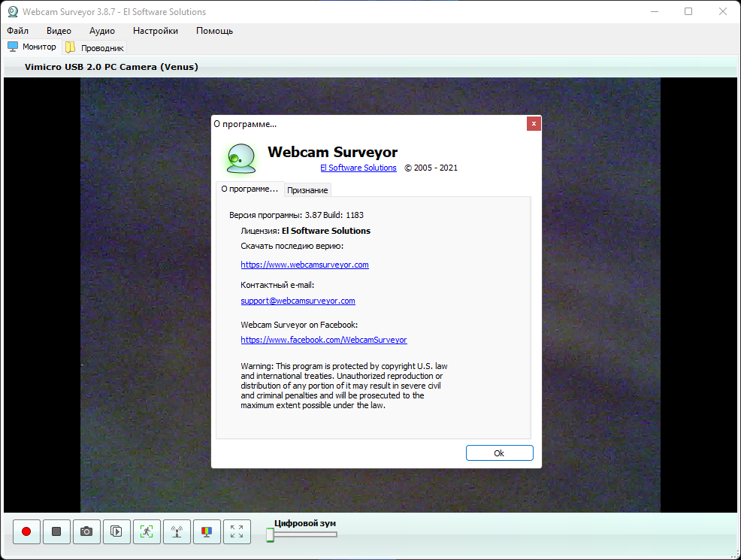The image size is (741, 560).
Task: Open the Видео menu
Action: 59,31
